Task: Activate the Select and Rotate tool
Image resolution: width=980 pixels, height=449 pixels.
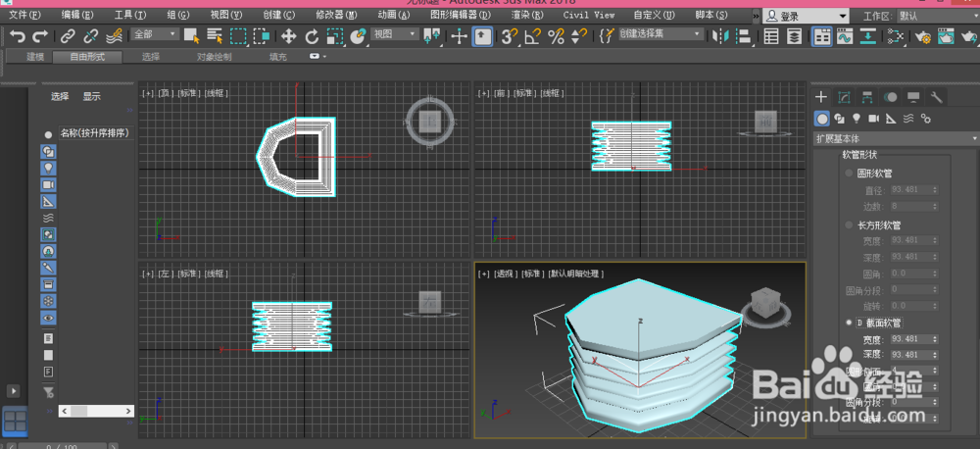Action: click(x=312, y=36)
